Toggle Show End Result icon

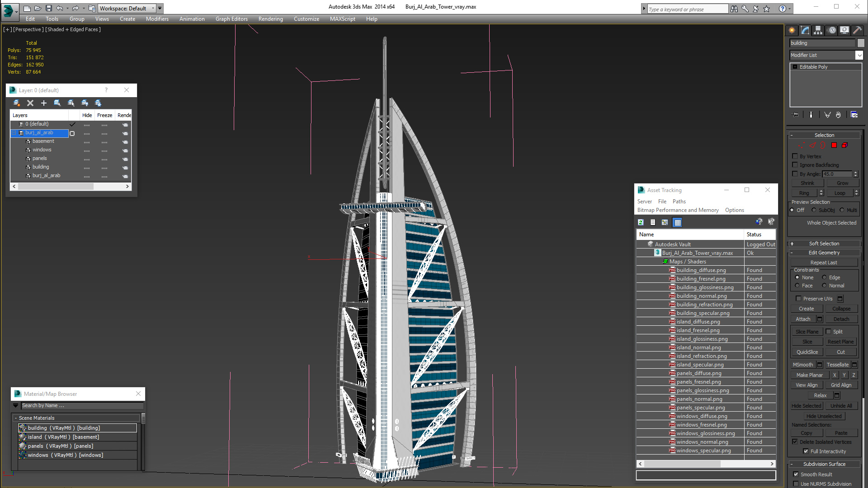[811, 115]
